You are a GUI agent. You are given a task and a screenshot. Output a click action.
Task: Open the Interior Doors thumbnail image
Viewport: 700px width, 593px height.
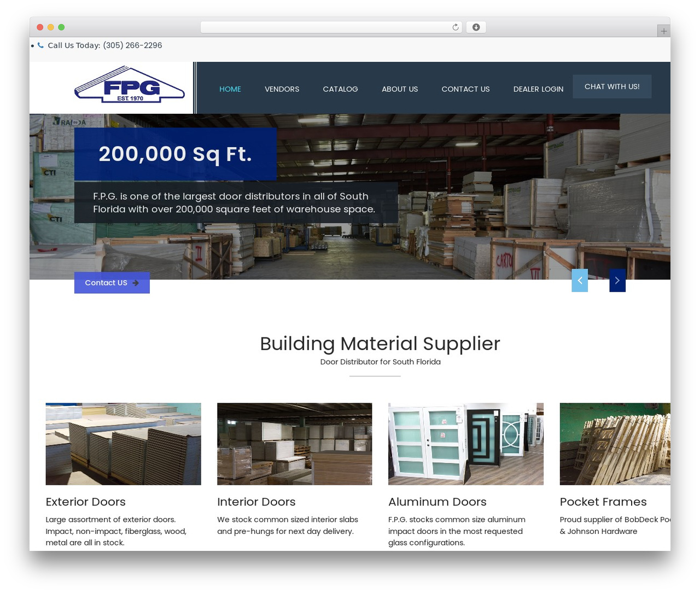tap(295, 444)
